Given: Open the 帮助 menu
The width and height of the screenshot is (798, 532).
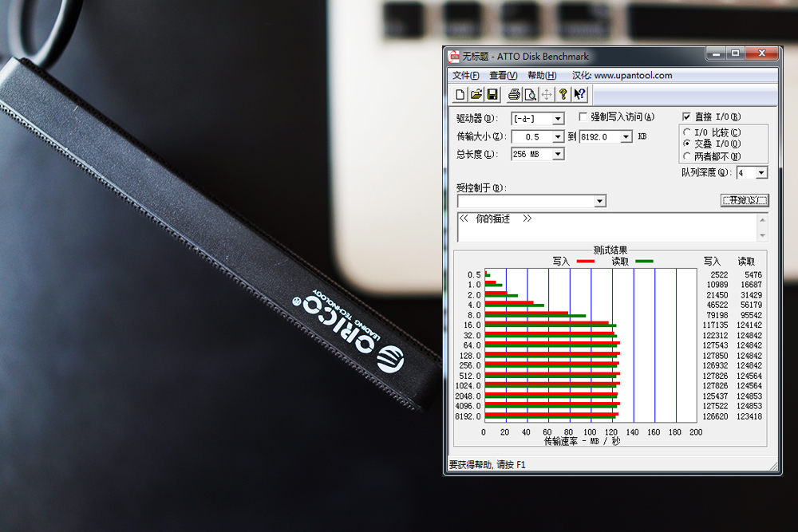Looking at the screenshot, I should [542, 75].
